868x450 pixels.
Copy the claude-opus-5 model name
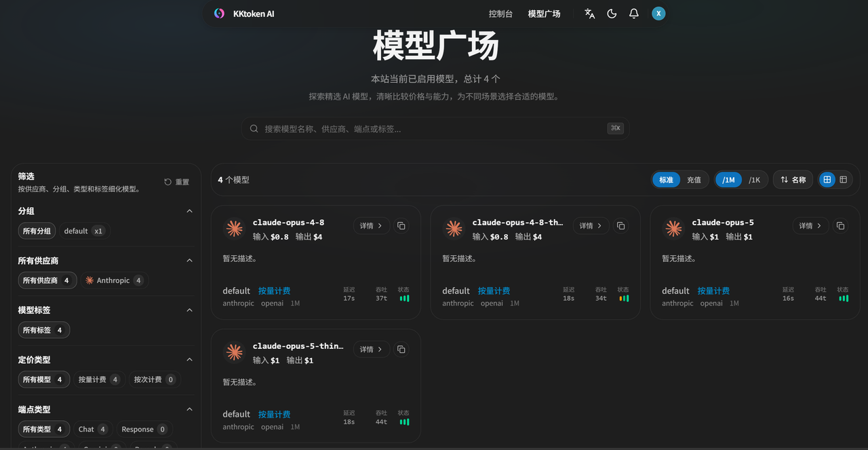pos(841,225)
